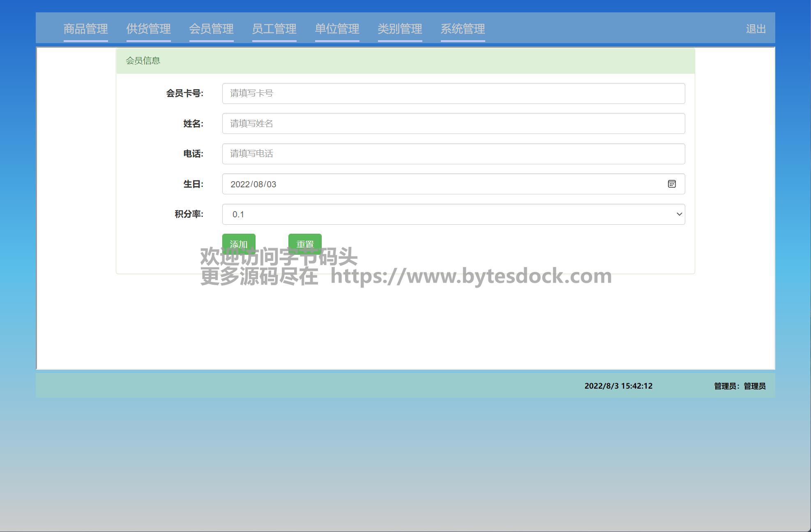Click the birthday date value 2022/08/03

(253, 184)
